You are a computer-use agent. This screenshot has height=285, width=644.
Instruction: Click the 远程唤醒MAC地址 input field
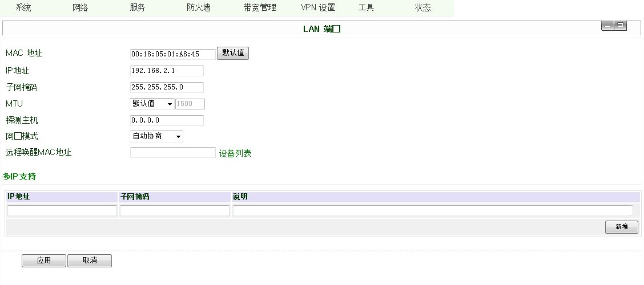[x=173, y=153]
